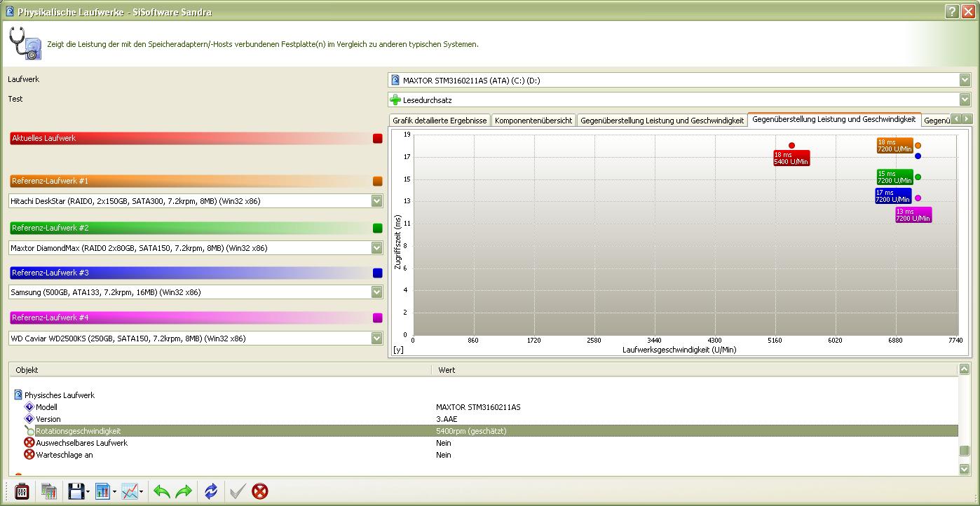The width and height of the screenshot is (980, 506).
Task: Click the green 15 ms 7200 U/Min label
Action: 895,177
